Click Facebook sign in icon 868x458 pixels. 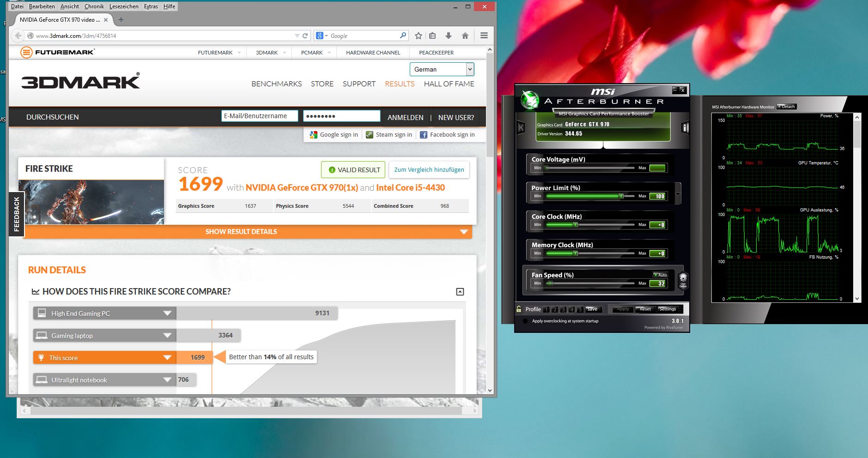click(424, 135)
